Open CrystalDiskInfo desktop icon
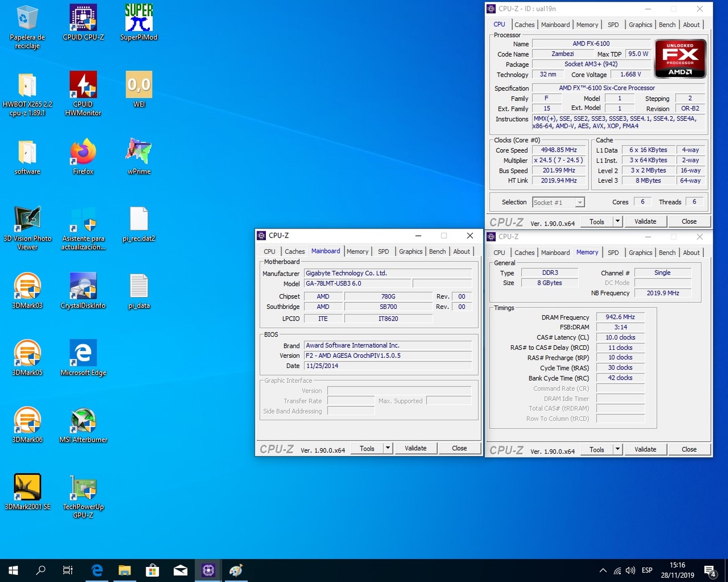 [83, 291]
